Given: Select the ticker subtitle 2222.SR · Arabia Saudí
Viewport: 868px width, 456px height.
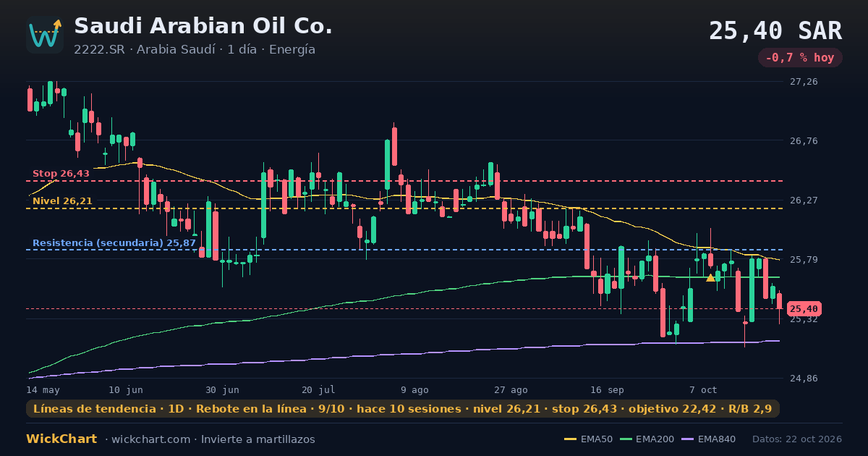Looking at the screenshot, I should pyautogui.click(x=145, y=50).
